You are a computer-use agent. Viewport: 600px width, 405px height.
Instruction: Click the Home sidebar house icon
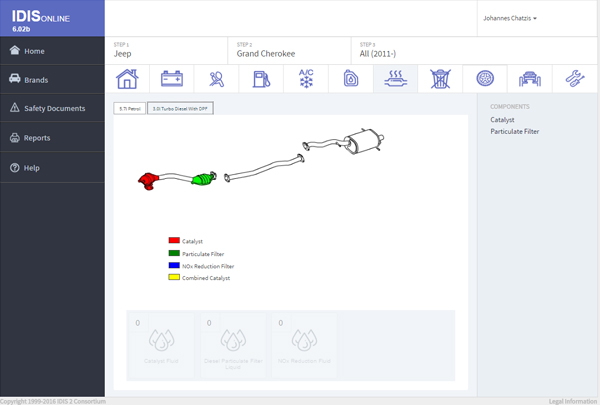click(x=15, y=50)
